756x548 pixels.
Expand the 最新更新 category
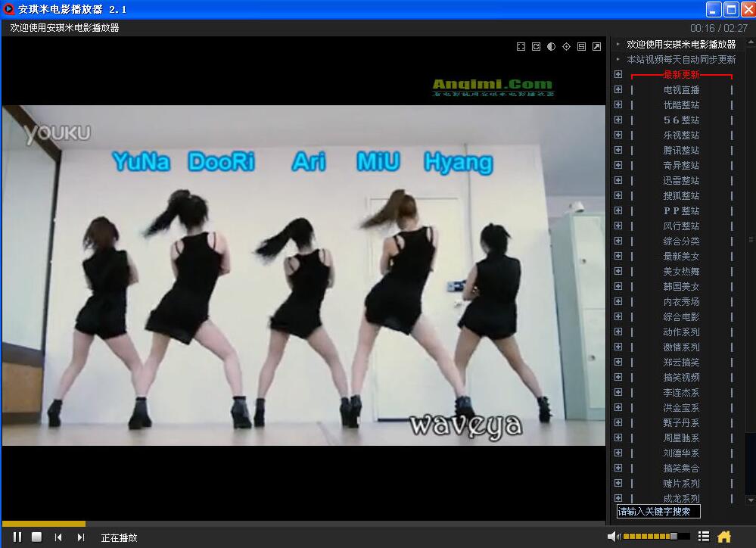pos(618,74)
